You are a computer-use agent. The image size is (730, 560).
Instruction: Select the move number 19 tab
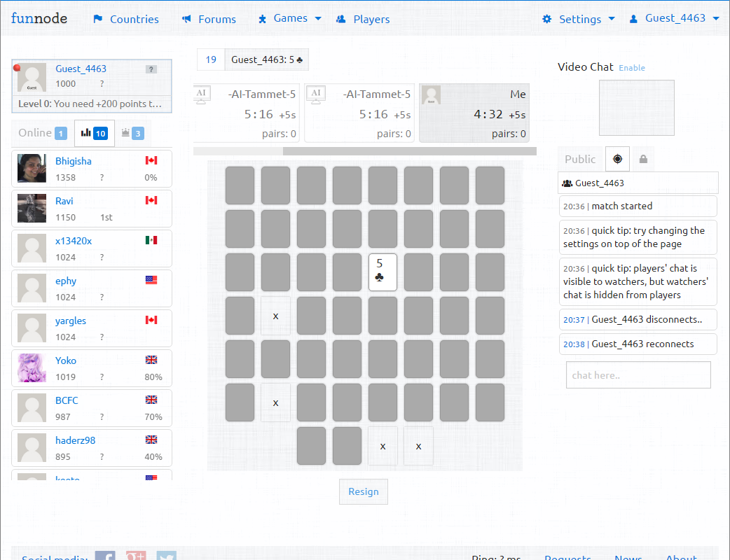(211, 59)
